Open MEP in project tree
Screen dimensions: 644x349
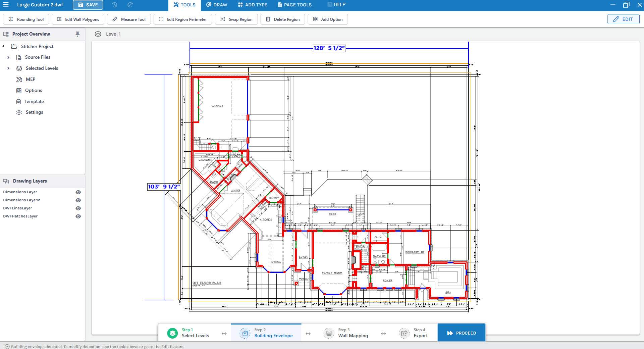coord(30,79)
